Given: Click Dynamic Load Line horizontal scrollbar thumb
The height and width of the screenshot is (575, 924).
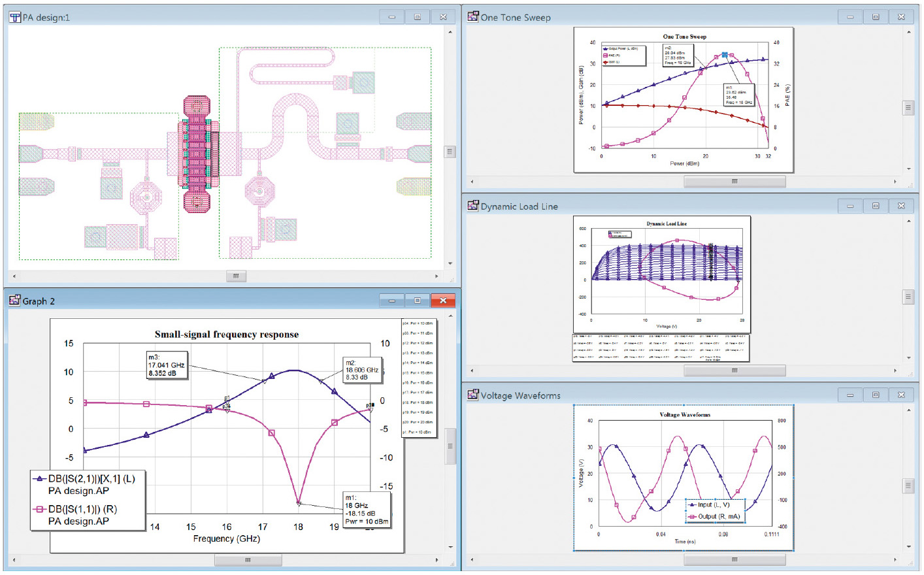Looking at the screenshot, I should [734, 370].
